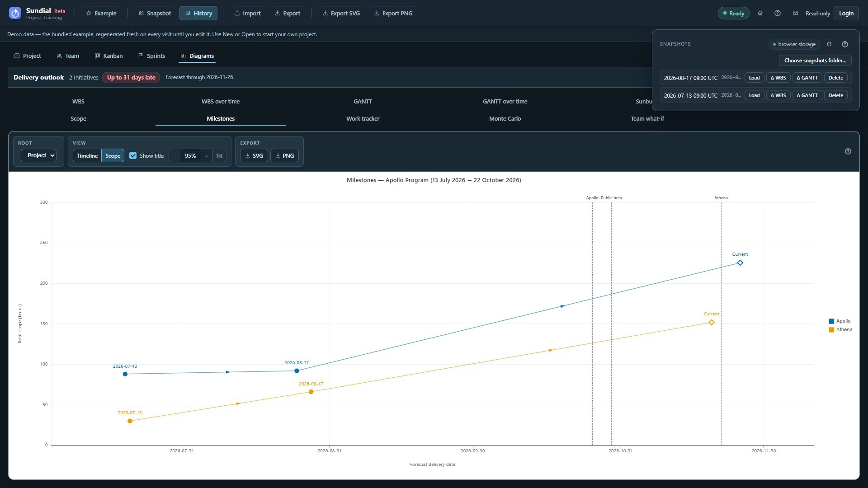Viewport: 868px width, 488px height.
Task: Open the home icon in header
Action: point(760,13)
